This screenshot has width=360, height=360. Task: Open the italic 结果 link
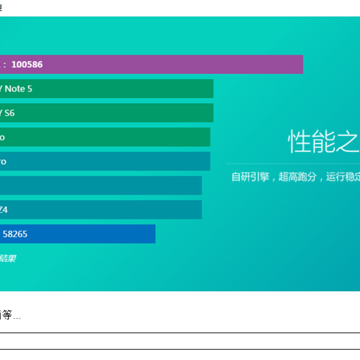coord(8,258)
